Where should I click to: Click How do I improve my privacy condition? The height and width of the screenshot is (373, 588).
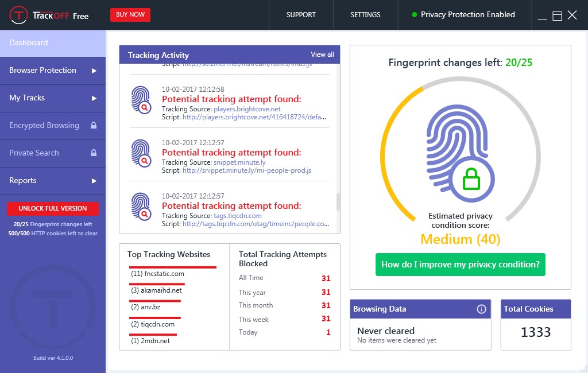(460, 265)
